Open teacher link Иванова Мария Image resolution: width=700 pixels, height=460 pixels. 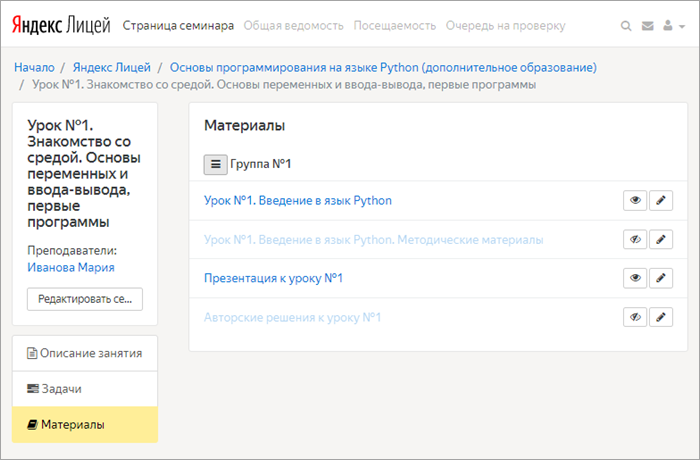point(71,267)
